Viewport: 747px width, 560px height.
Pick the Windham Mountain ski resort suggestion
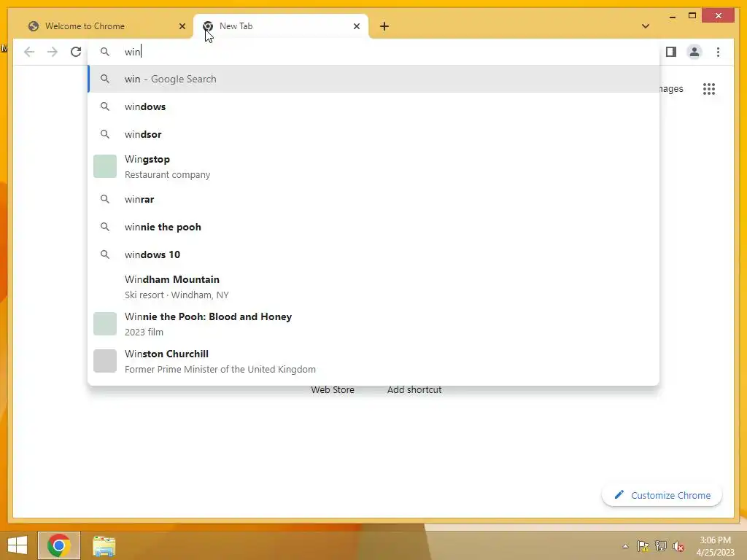374,287
